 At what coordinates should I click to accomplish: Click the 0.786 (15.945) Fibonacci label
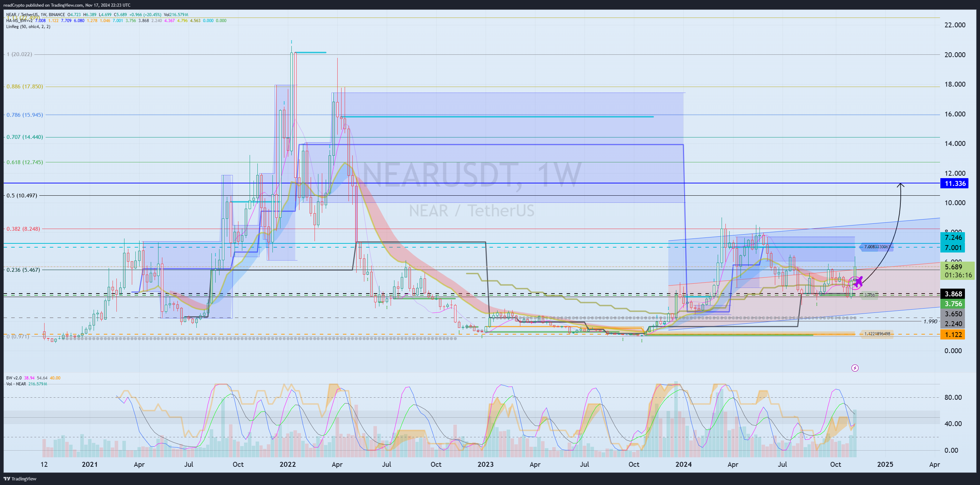(25, 114)
